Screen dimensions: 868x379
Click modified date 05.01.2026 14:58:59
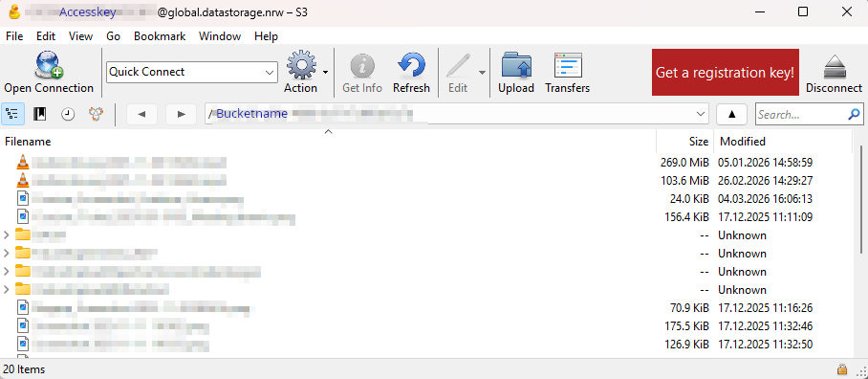(765, 163)
